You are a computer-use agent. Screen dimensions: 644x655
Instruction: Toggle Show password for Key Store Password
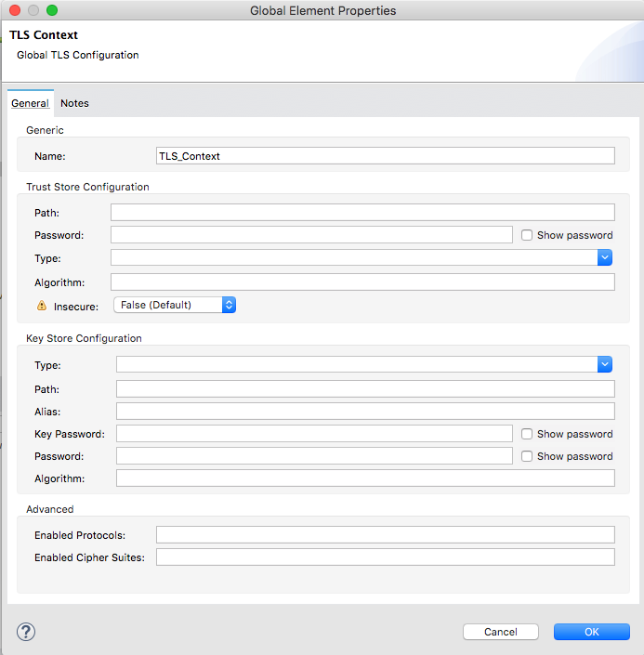coord(527,456)
